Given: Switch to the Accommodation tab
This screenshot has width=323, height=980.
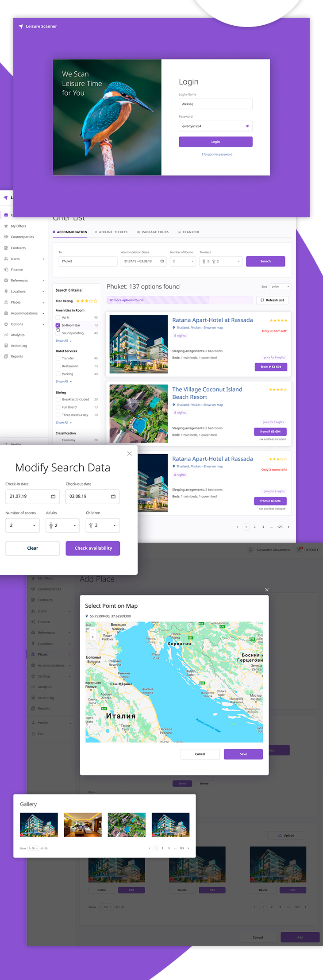Looking at the screenshot, I should click(70, 232).
